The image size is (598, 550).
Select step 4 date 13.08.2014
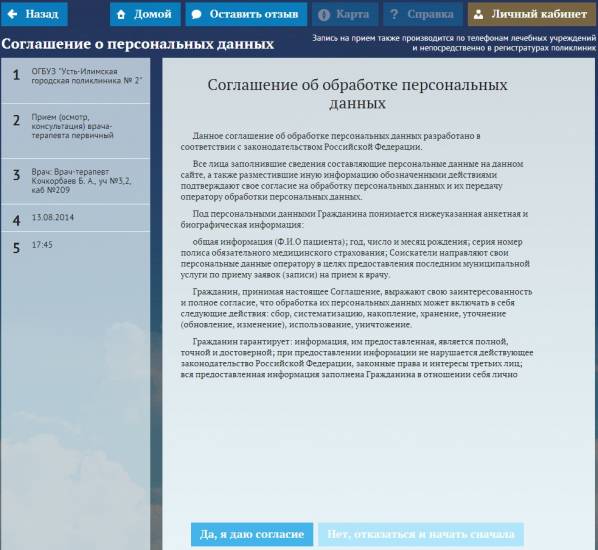point(76,218)
